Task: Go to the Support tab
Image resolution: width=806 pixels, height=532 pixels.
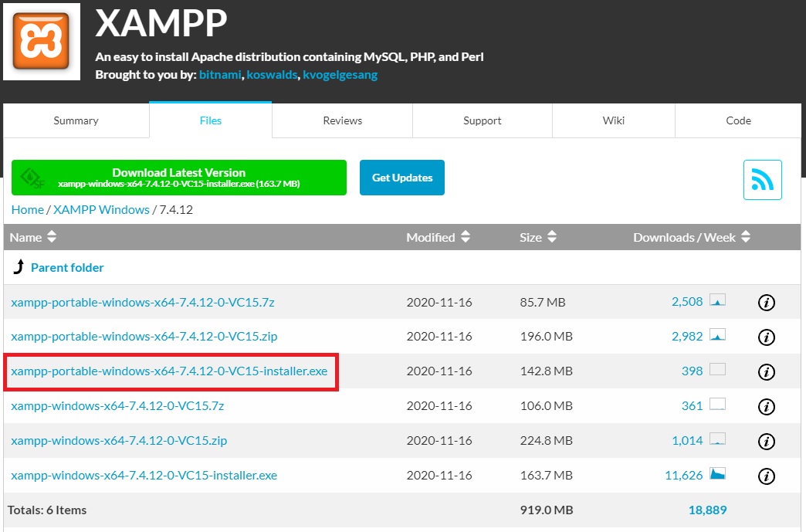Action: pos(483,120)
